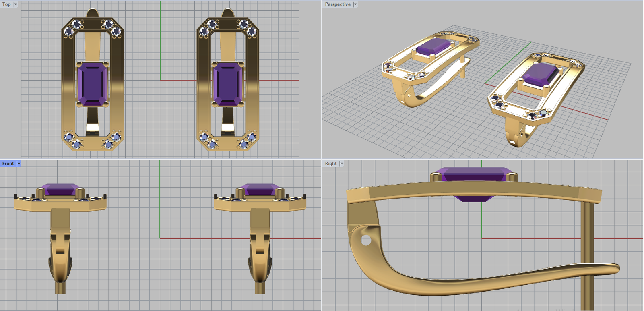The height and width of the screenshot is (311, 644).
Task: Expand the Perspective viewport menu arrow
Action: pyautogui.click(x=355, y=4)
